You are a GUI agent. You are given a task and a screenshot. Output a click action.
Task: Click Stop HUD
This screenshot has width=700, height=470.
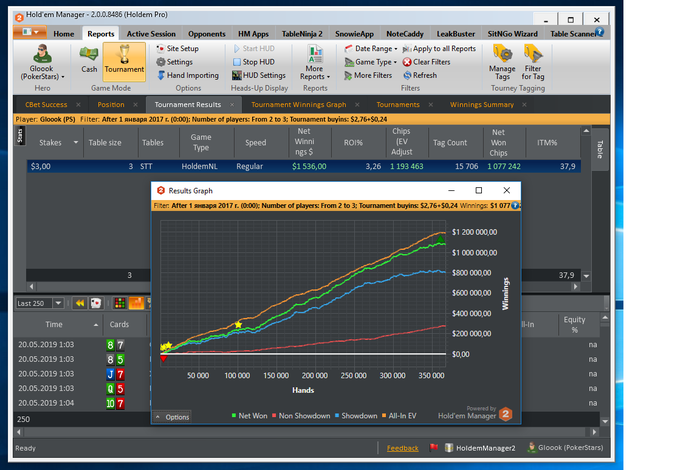(x=254, y=62)
